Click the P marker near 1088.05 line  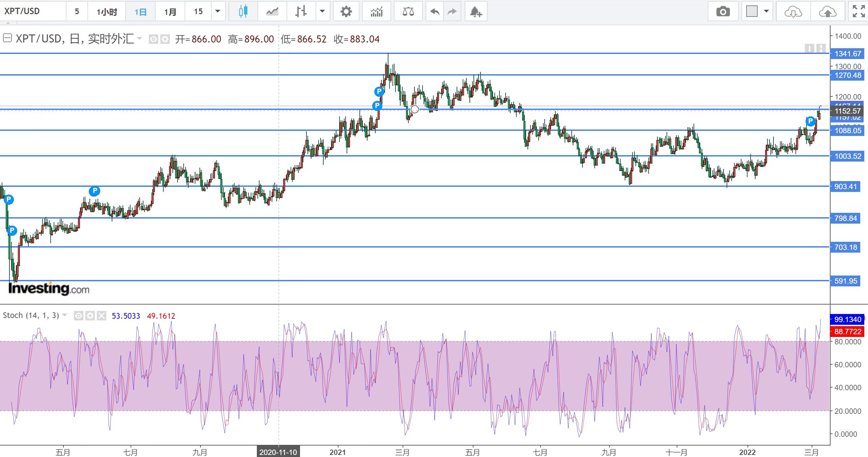(x=810, y=121)
